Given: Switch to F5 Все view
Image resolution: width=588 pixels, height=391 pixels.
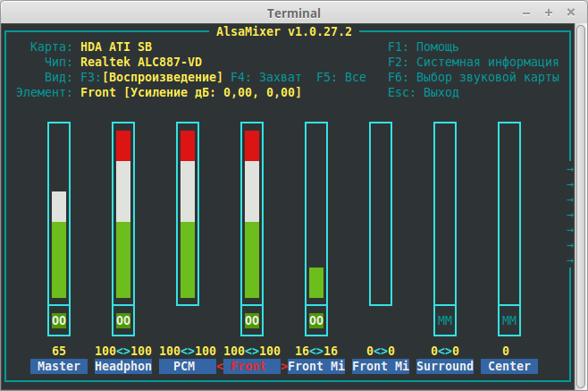Looking at the screenshot, I should point(340,77).
